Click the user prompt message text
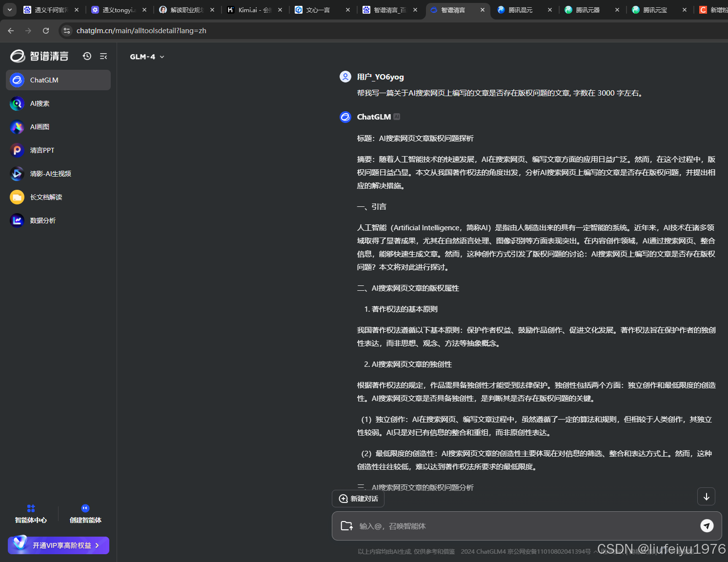 click(501, 93)
